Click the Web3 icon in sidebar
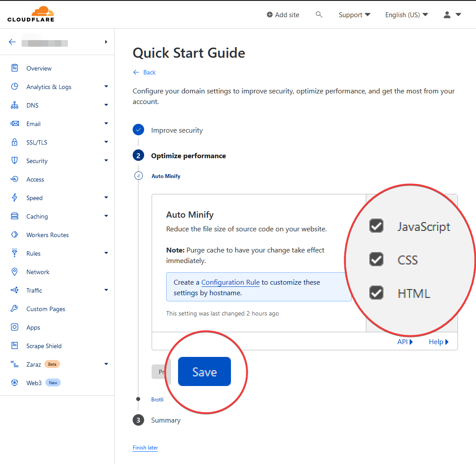 click(x=15, y=382)
